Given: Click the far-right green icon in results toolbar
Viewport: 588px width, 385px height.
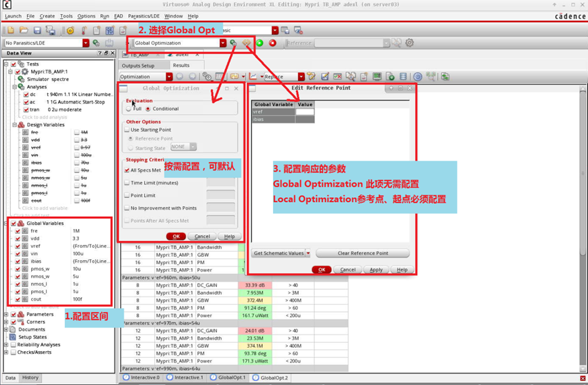Looking at the screenshot, I should (x=445, y=76).
